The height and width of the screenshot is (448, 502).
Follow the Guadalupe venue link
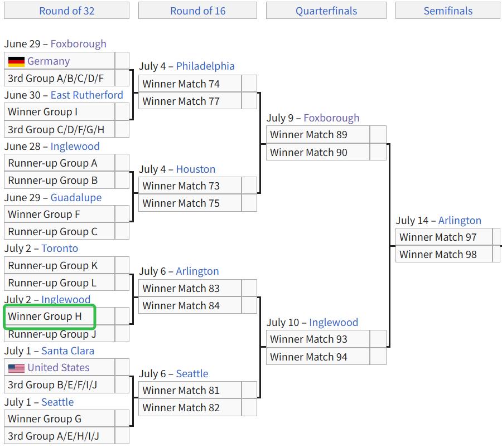[x=76, y=198]
